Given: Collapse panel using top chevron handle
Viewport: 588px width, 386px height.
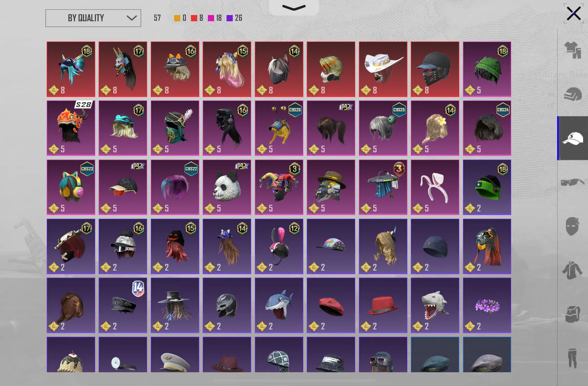Looking at the screenshot, I should 294,8.
